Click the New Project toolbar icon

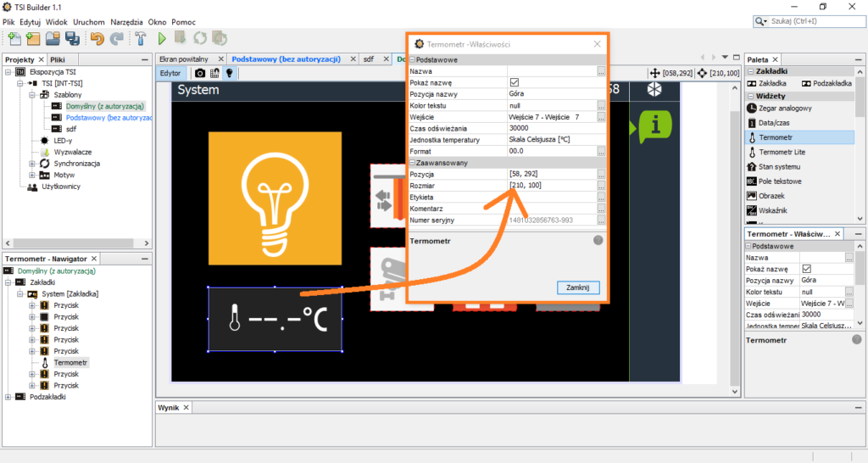point(33,38)
